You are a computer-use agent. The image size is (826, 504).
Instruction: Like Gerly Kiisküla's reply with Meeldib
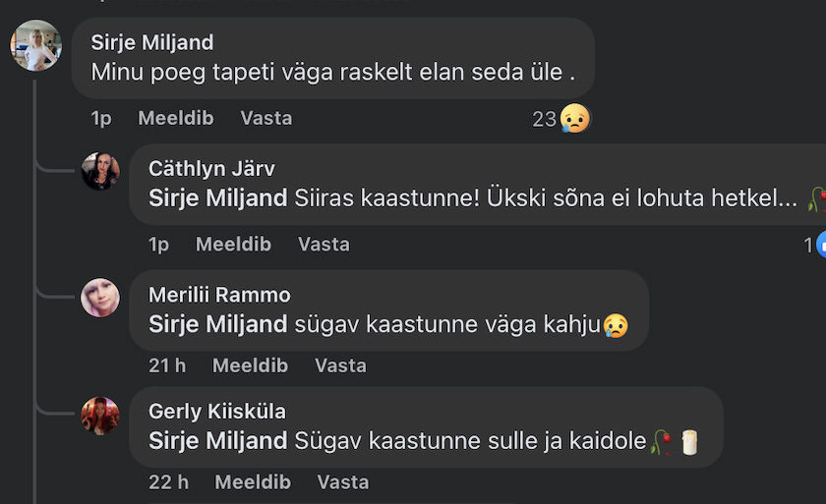(x=253, y=482)
